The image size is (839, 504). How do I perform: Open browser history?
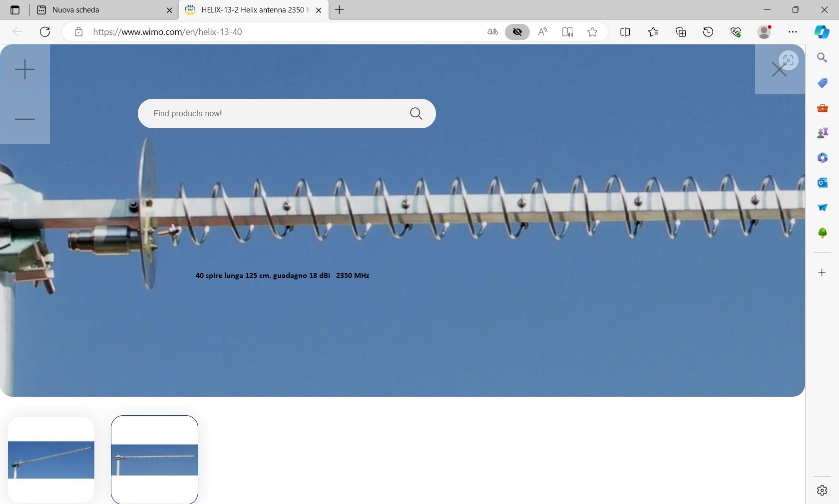(709, 32)
